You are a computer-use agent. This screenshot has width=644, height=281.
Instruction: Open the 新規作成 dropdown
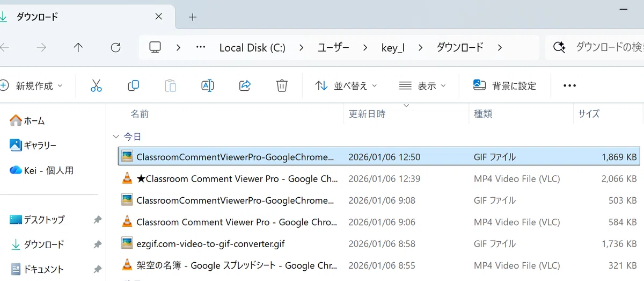[x=31, y=85]
